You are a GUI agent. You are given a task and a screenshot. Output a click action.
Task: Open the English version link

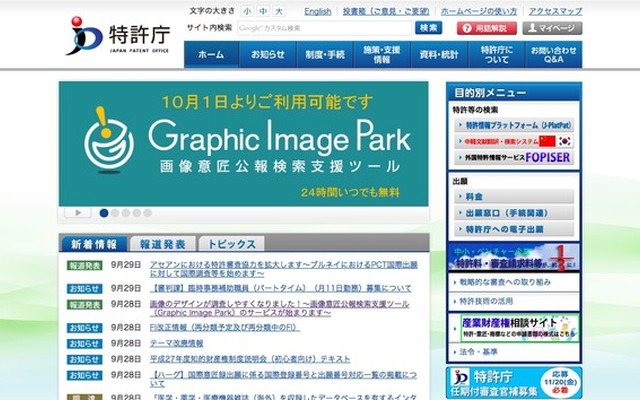318,11
